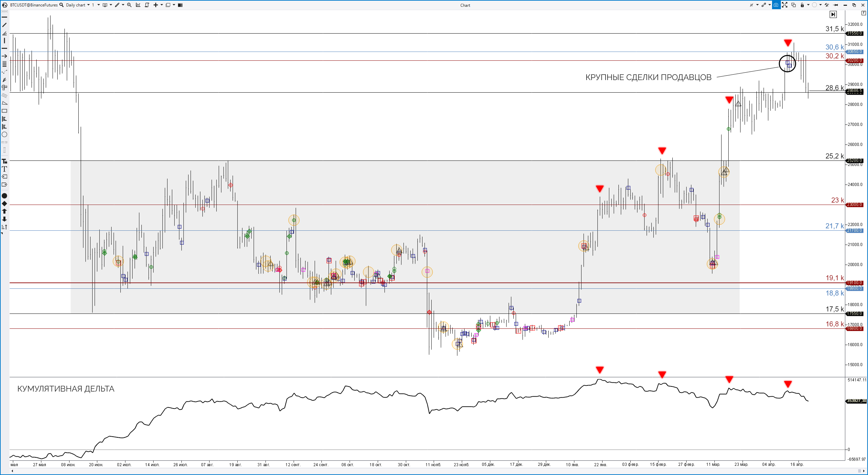Select the trend line tool

tap(4, 25)
